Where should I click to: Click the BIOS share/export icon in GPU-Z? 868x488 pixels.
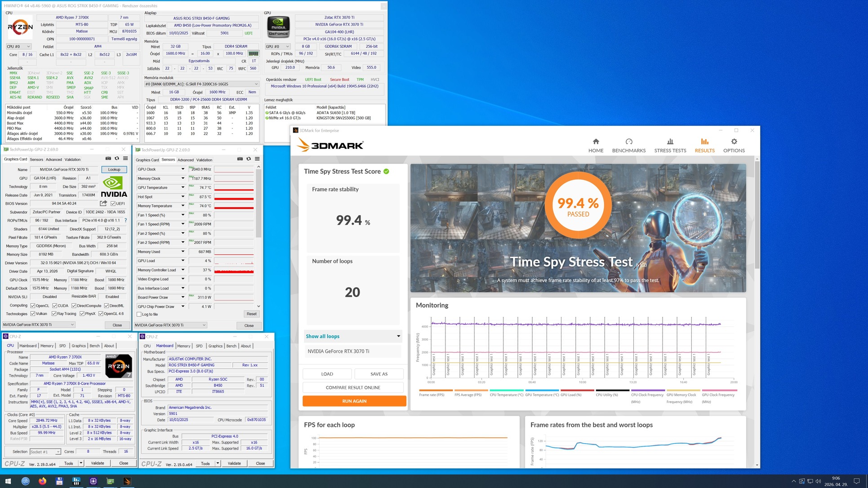[x=103, y=204]
